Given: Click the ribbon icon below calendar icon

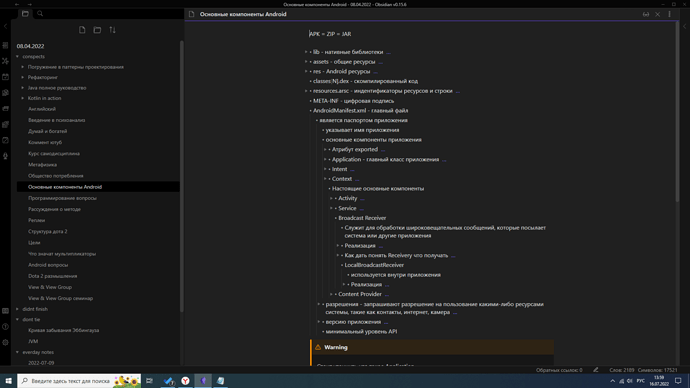Looking at the screenshot, I should click(x=5, y=93).
